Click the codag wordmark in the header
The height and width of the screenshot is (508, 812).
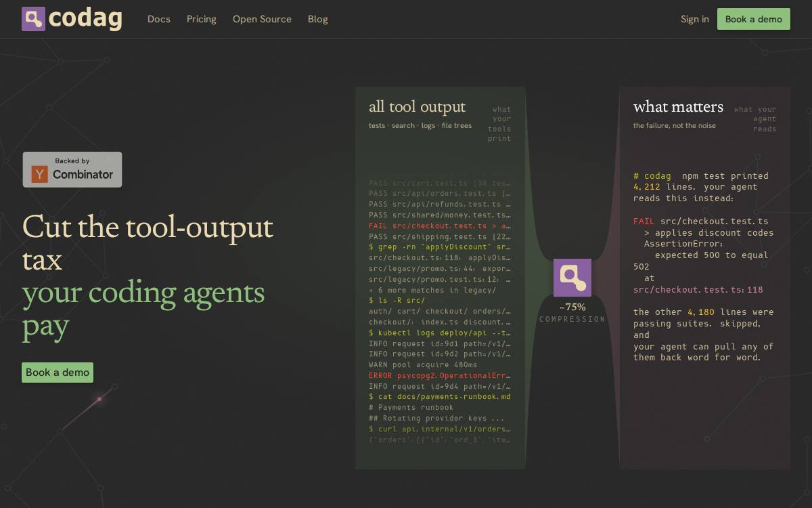(x=85, y=19)
